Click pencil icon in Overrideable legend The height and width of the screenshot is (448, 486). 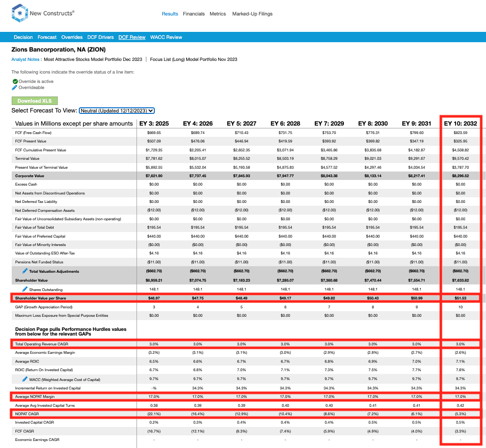(15, 88)
